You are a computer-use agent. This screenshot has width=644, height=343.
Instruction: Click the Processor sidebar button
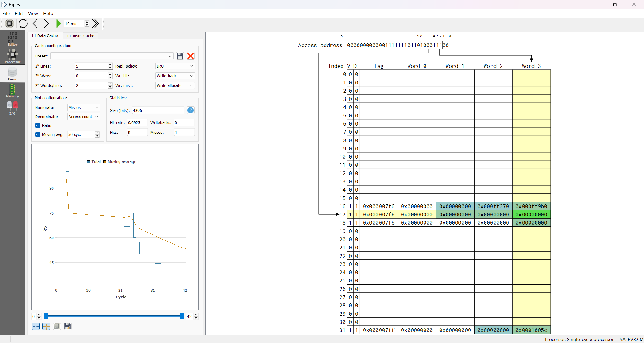click(x=12, y=57)
